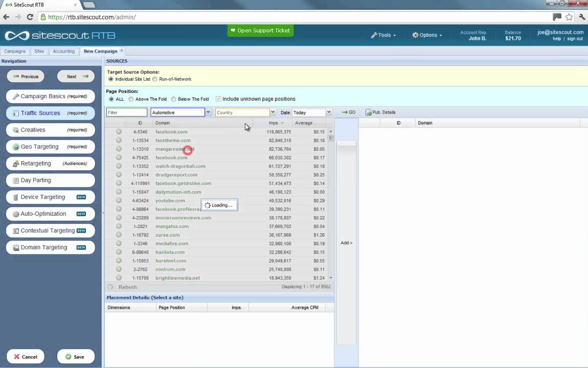
Task: Open browser wrench settings menu
Action: [x=582, y=17]
